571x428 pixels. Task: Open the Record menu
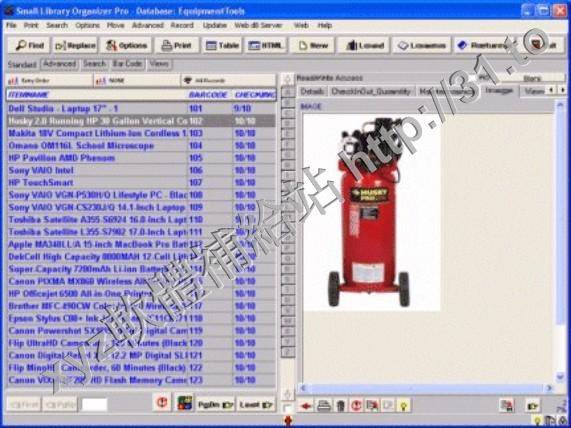click(182, 25)
